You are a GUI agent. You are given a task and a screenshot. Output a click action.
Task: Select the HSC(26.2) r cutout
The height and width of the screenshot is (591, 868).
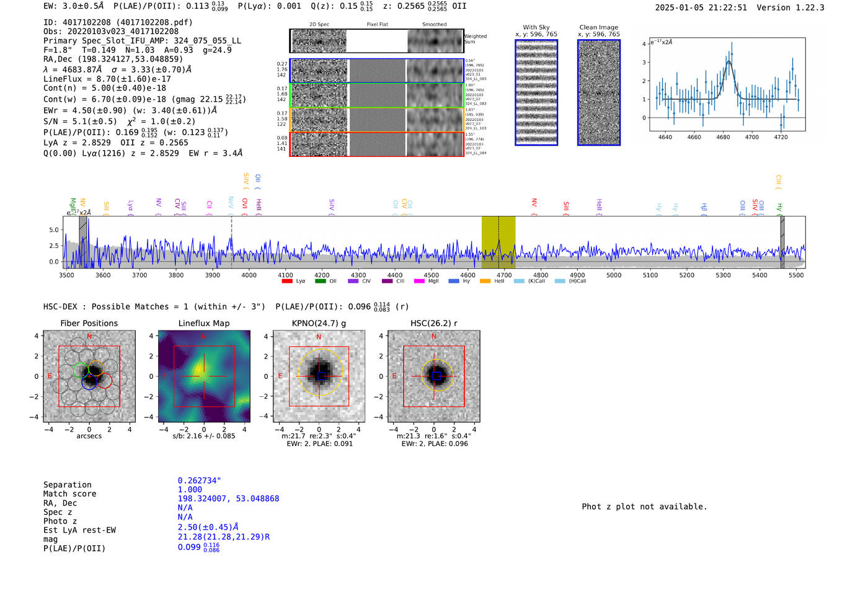click(x=434, y=376)
